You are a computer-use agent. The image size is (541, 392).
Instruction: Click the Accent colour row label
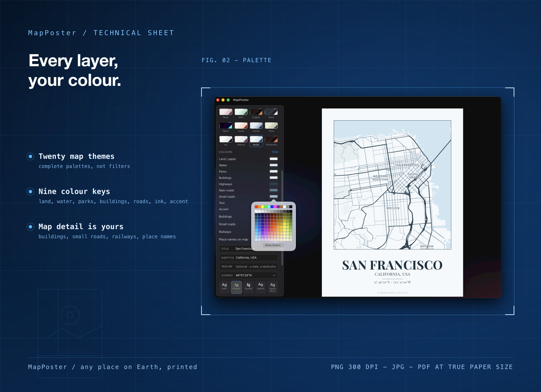click(x=224, y=209)
